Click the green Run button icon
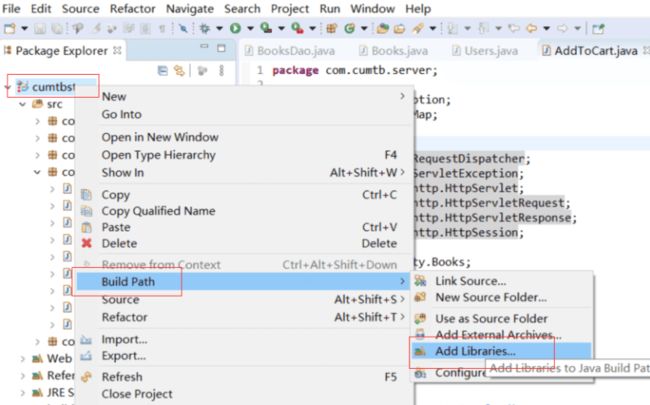Viewport: 650px width, 405px height. point(235,28)
